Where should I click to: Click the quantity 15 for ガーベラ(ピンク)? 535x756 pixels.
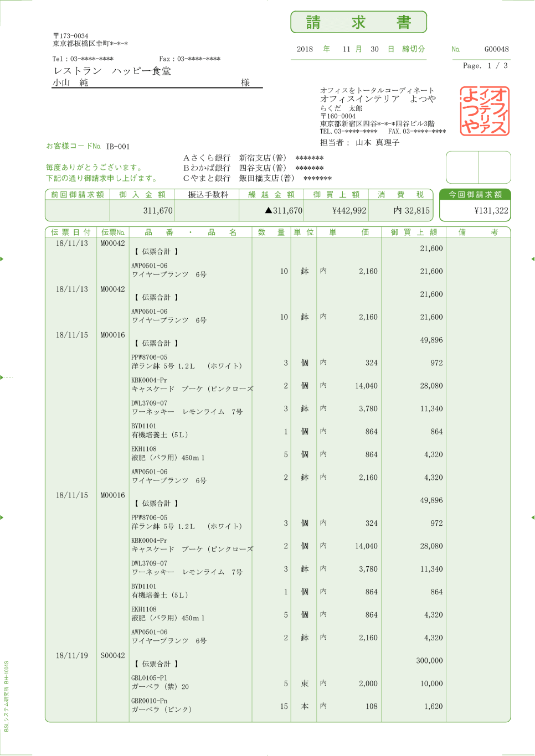coord(284,707)
